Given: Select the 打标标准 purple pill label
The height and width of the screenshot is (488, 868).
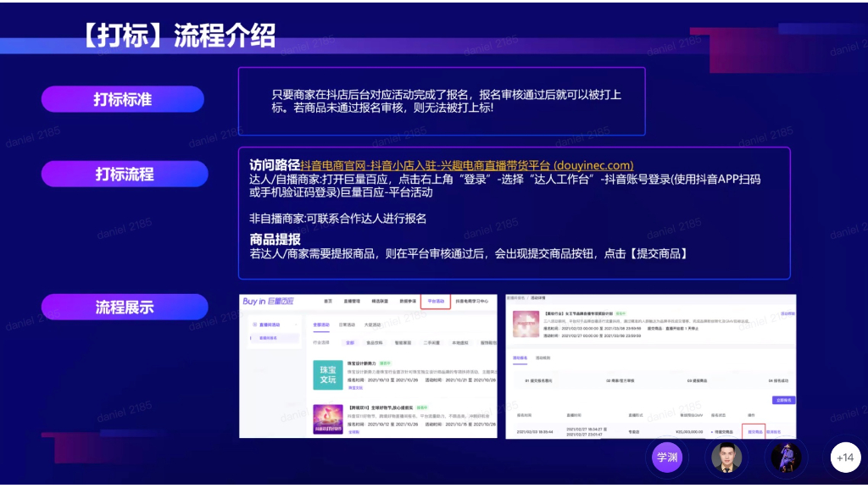Looking at the screenshot, I should [122, 100].
